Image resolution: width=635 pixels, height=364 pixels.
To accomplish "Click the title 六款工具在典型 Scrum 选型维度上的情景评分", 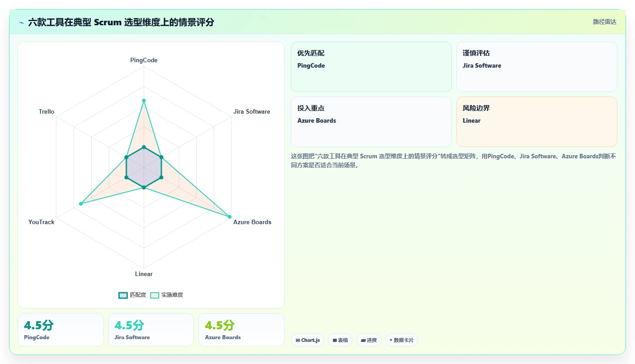I will pyautogui.click(x=121, y=22).
